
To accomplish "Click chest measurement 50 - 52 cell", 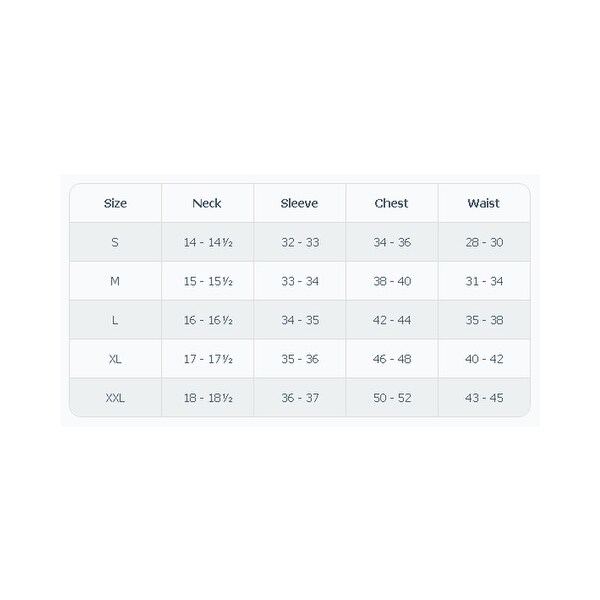I will pyautogui.click(x=391, y=397).
